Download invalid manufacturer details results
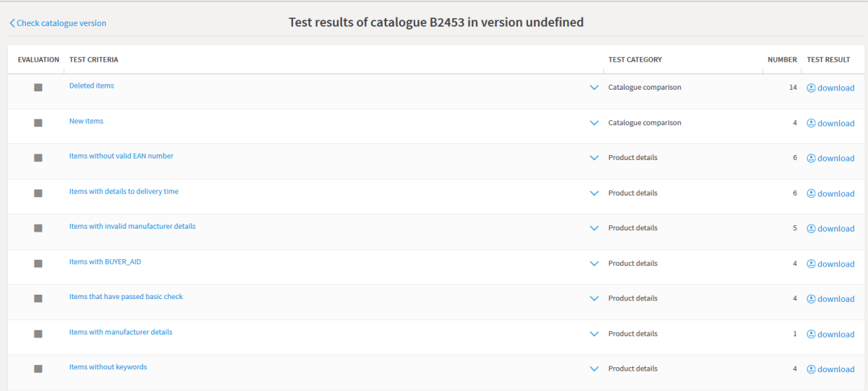 tap(830, 228)
